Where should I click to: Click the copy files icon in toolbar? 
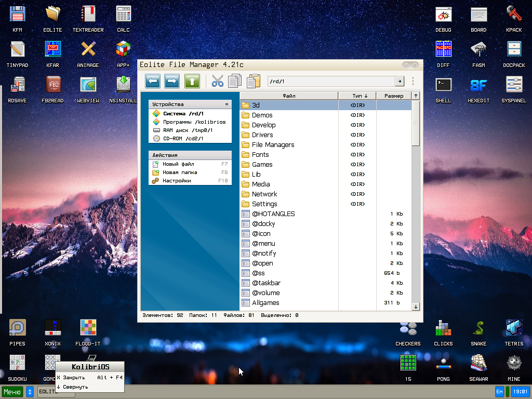235,81
